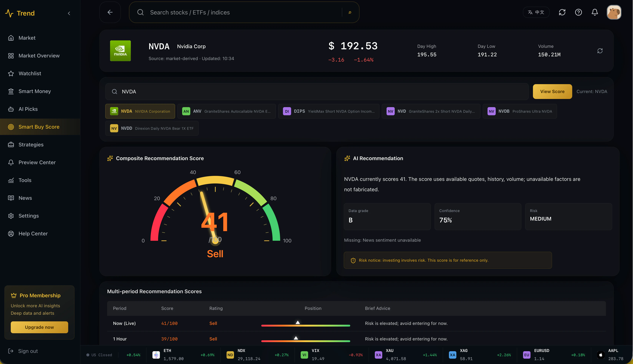Go back using the arrow button

[x=110, y=12]
